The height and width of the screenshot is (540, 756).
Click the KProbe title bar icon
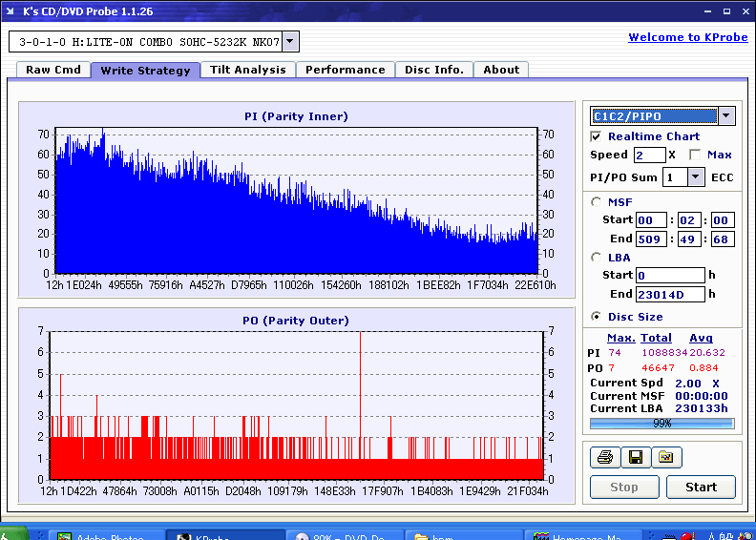click(10, 10)
